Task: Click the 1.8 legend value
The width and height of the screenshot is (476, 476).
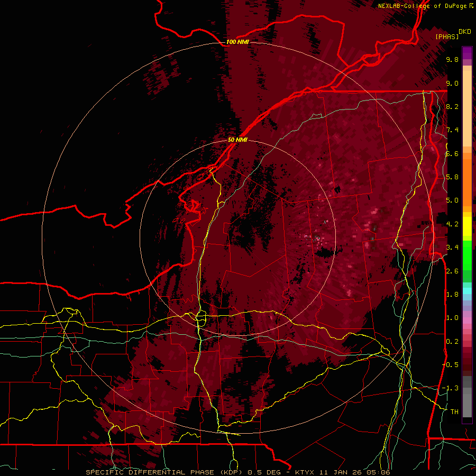Action: [452, 295]
